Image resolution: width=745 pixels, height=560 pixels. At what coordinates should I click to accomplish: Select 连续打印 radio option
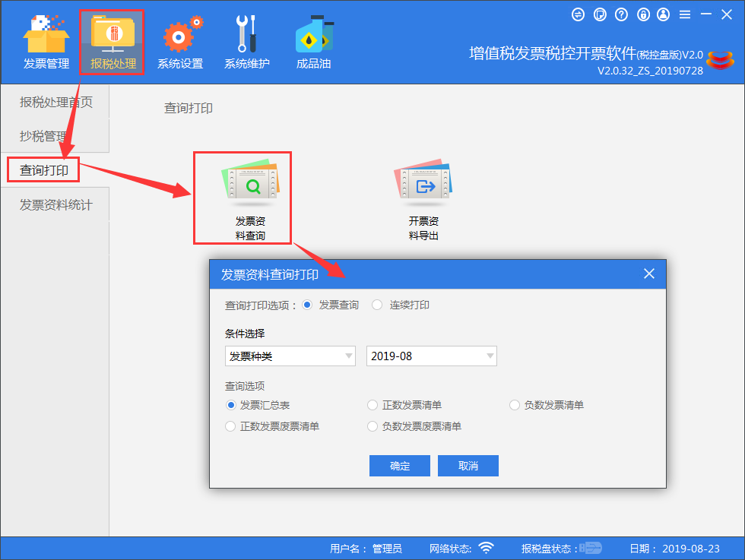click(x=377, y=305)
